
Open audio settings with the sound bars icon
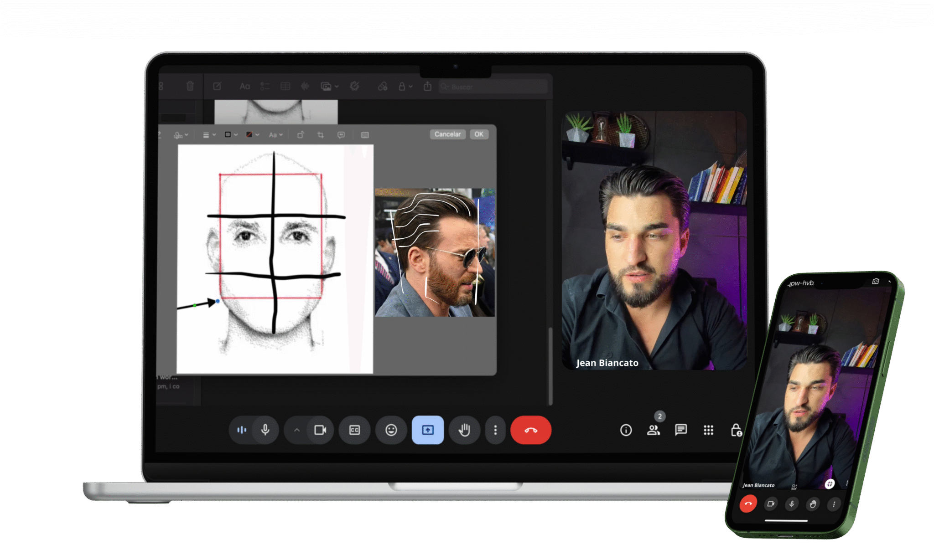pos(241,430)
